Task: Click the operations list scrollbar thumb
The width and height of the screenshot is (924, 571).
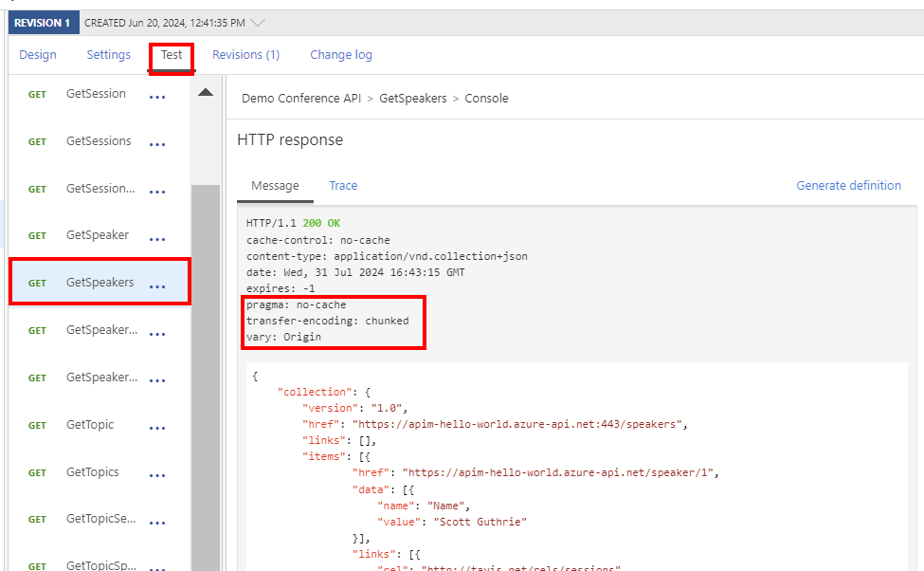Action: (x=206, y=378)
